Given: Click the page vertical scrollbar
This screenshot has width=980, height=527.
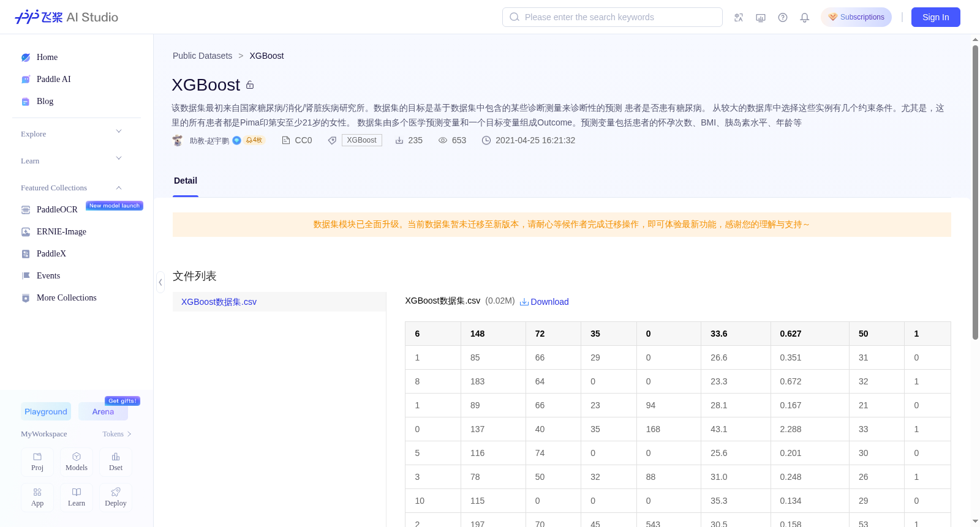Looking at the screenshot, I should 975,192.
